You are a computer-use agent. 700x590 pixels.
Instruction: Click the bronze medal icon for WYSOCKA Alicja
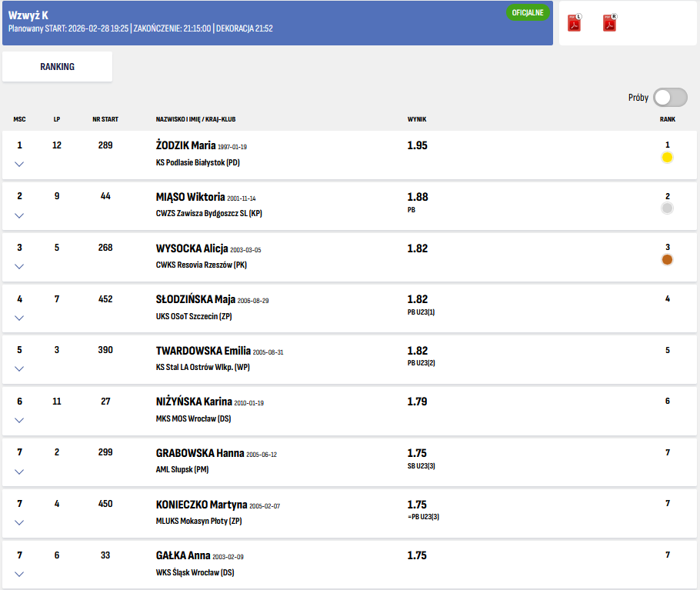coord(667,259)
